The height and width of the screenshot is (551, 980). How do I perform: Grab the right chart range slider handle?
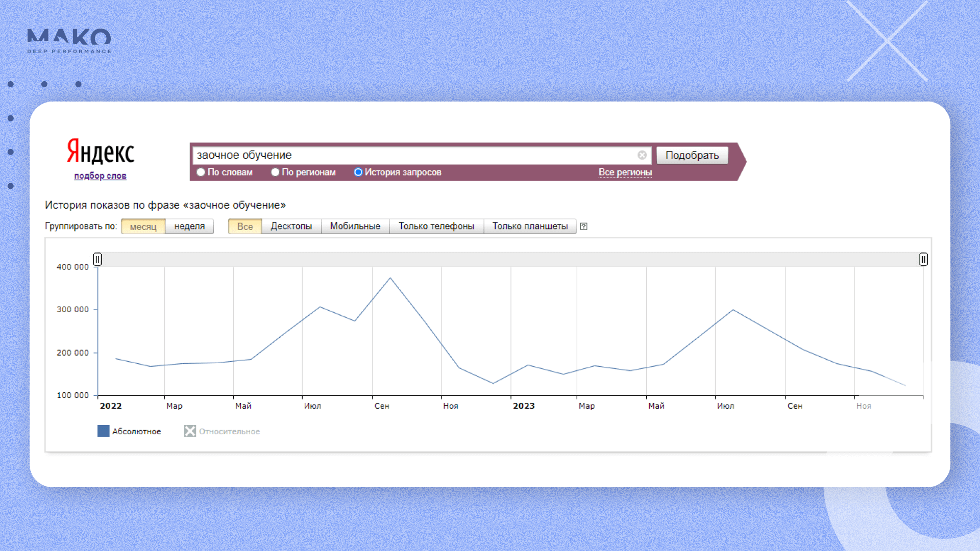click(x=923, y=259)
